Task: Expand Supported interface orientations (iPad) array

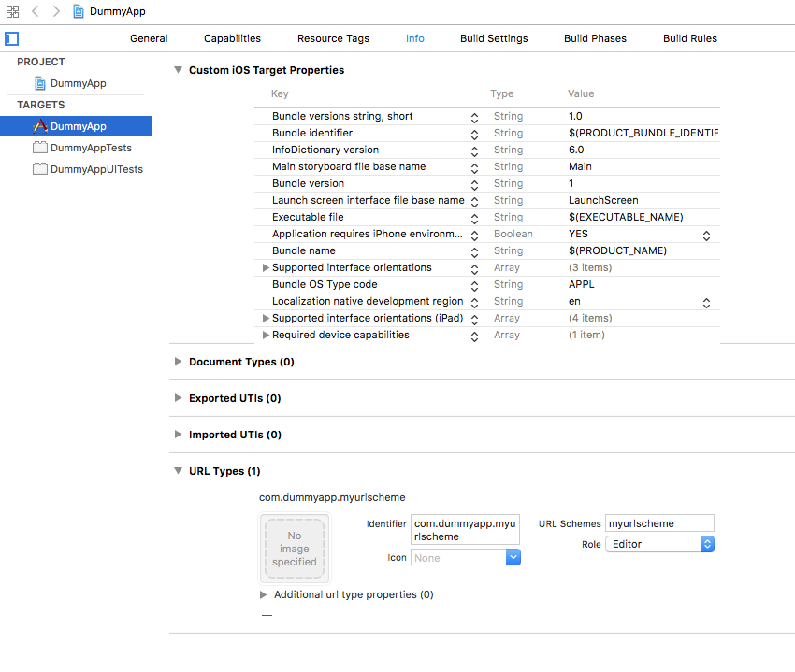Action: 266,319
